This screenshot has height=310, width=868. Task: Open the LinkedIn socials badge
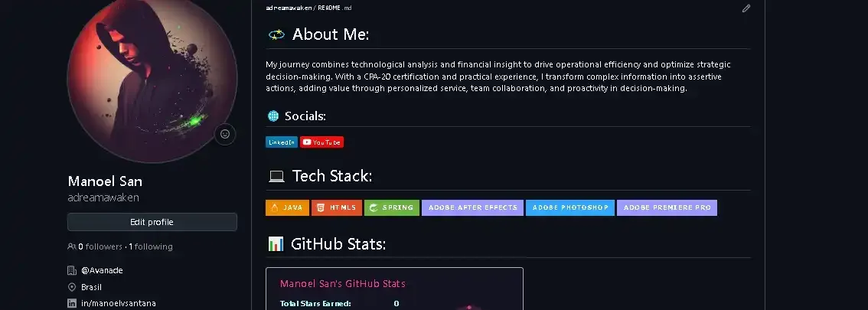(281, 142)
